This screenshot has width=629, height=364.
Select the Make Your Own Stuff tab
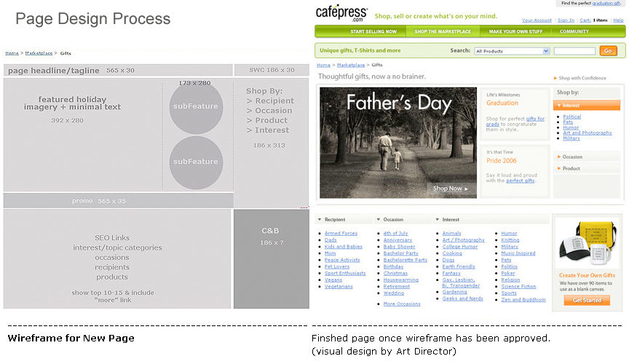[514, 32]
